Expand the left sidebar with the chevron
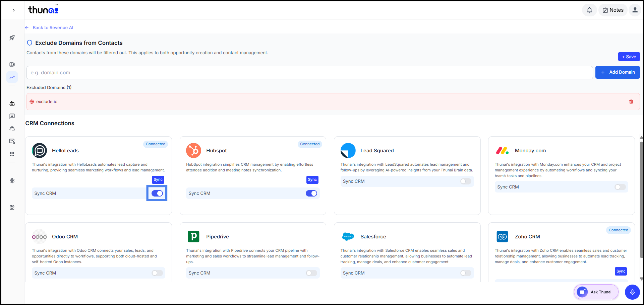The image size is (644, 305). 14,10
